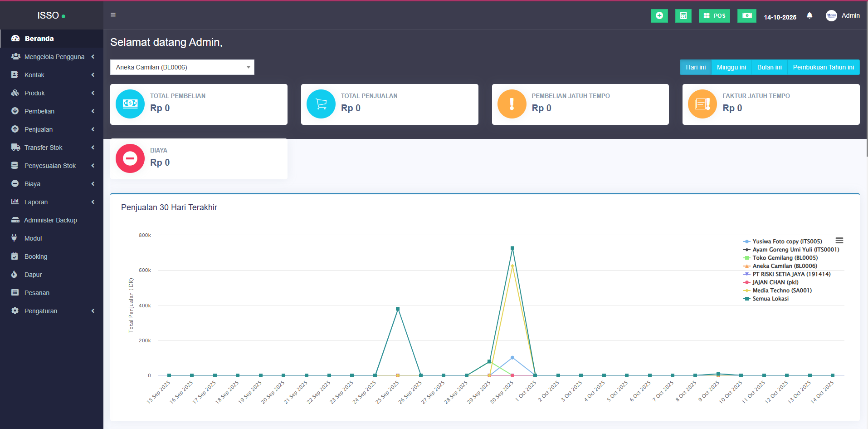
Task: Click the green plus add icon
Action: pyautogui.click(x=659, y=16)
